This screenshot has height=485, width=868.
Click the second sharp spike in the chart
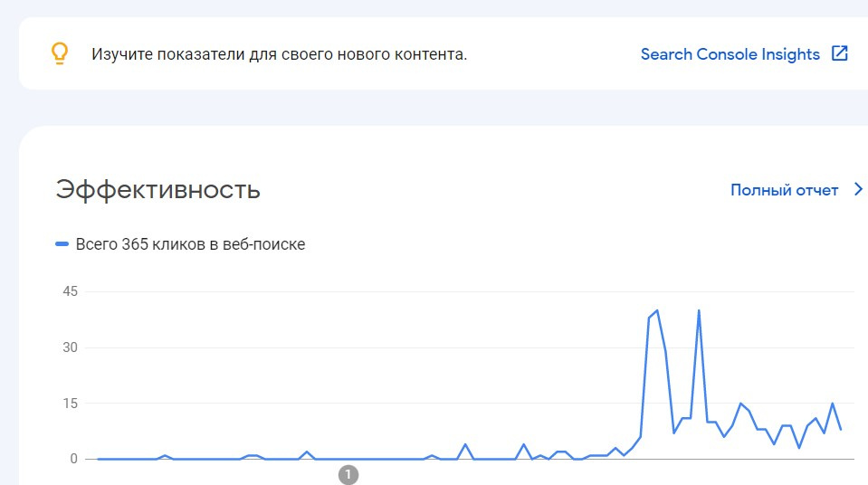(699, 310)
